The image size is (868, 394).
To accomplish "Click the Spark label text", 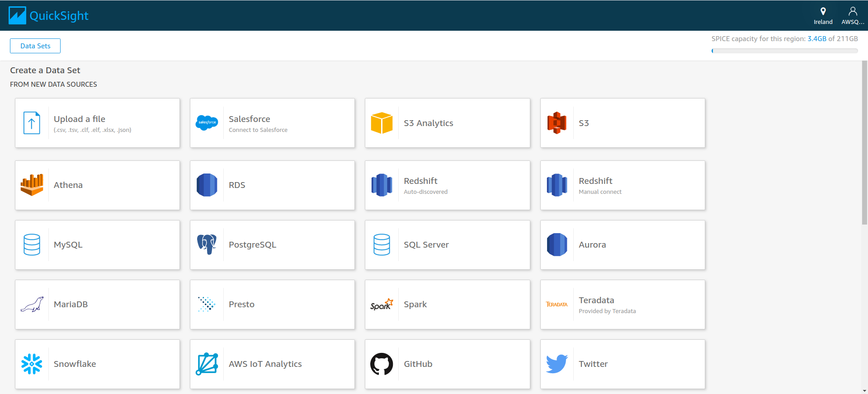I will tap(415, 304).
